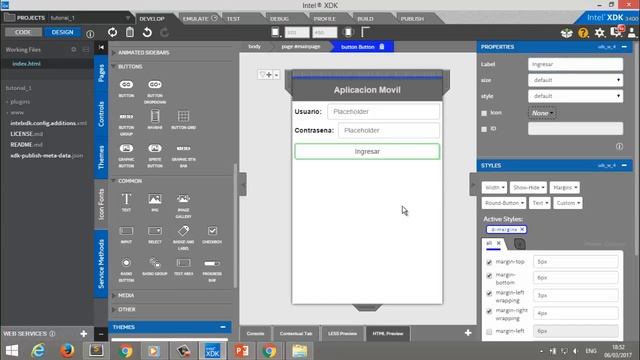Image resolution: width=640 pixels, height=360 pixels.
Task: Open the Themes side tab
Action: click(101, 157)
